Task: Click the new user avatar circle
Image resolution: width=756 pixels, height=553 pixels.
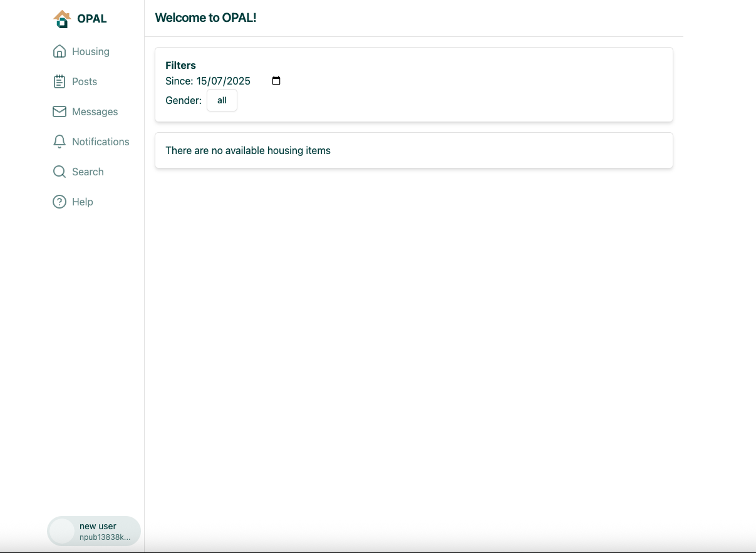Action: [x=62, y=531]
